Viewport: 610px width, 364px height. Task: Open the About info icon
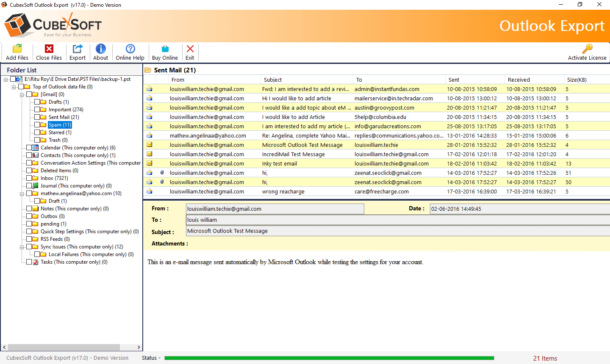coord(101,49)
